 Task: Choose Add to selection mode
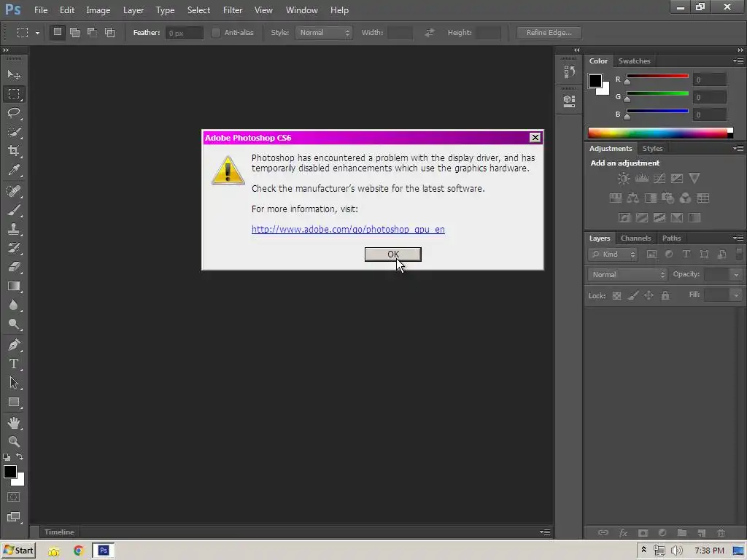(75, 32)
